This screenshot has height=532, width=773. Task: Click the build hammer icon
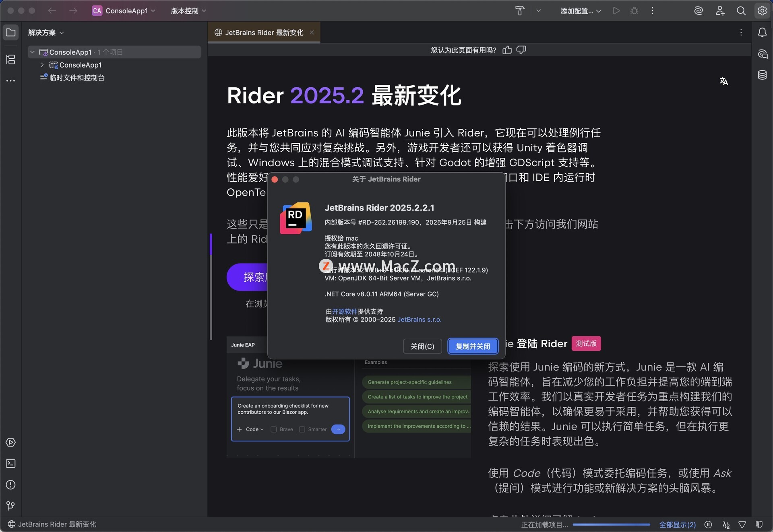coord(520,11)
